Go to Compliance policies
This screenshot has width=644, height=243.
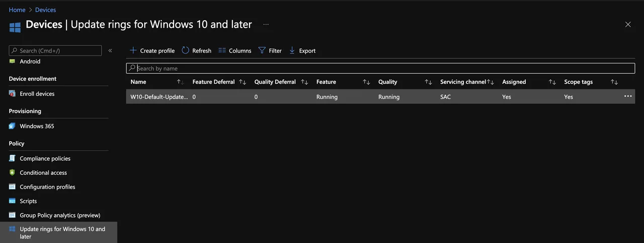click(45, 158)
